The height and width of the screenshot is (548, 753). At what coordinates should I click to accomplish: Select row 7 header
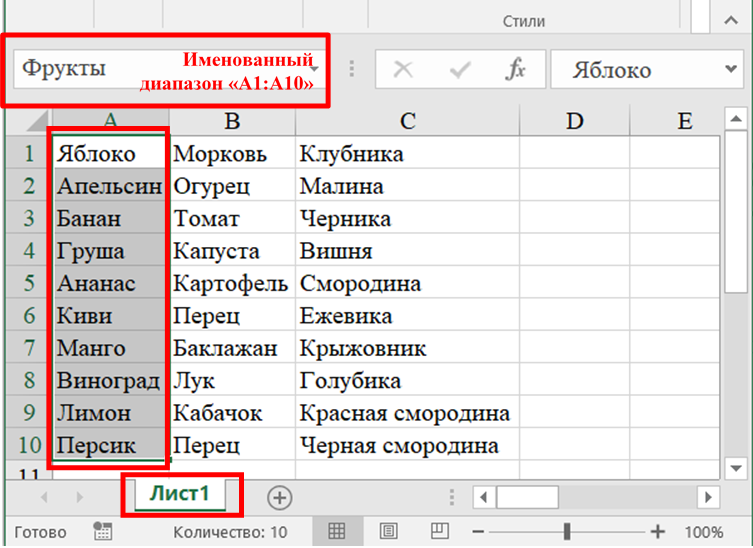[29, 347]
